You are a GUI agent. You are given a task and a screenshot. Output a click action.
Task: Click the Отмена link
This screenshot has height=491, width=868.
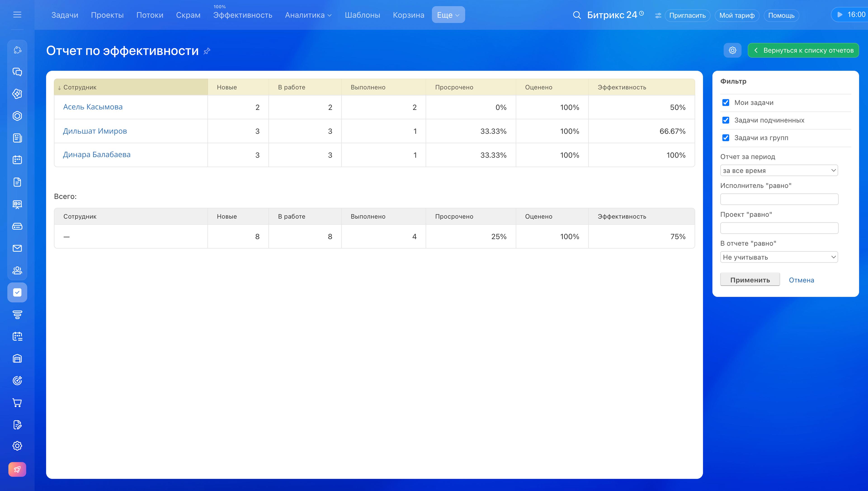click(801, 280)
